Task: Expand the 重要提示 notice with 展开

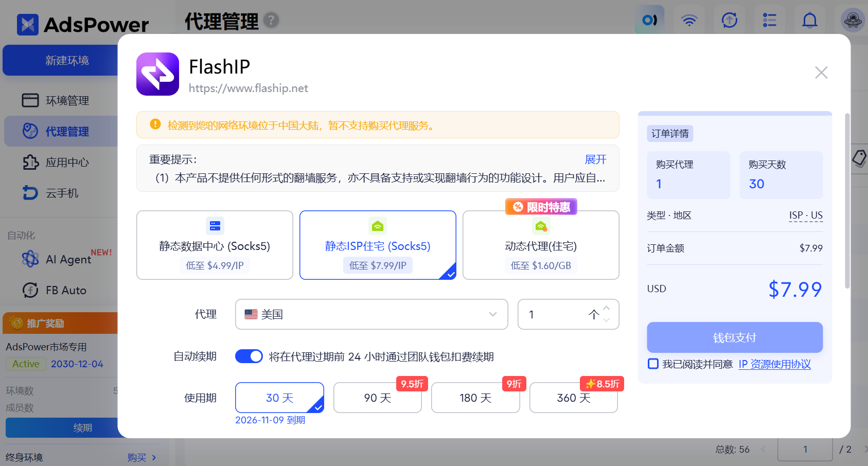Action: 595,159
